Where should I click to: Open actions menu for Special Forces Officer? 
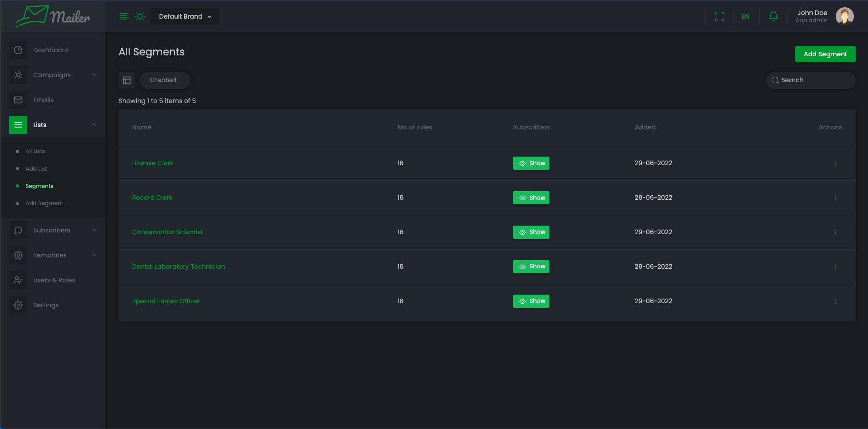tap(835, 301)
